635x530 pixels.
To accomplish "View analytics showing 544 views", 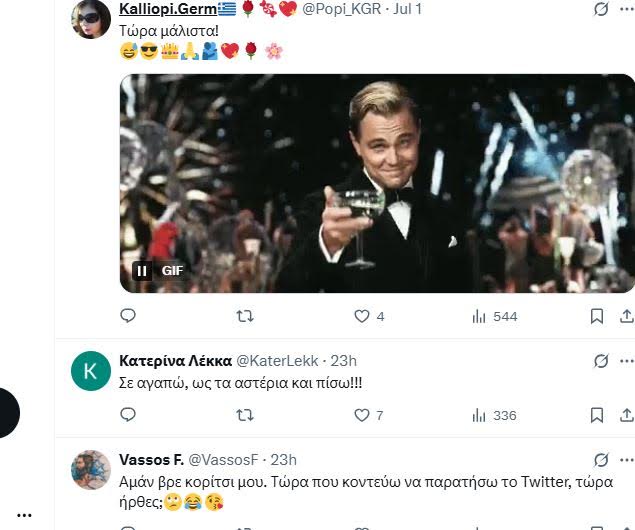I will click(x=479, y=316).
